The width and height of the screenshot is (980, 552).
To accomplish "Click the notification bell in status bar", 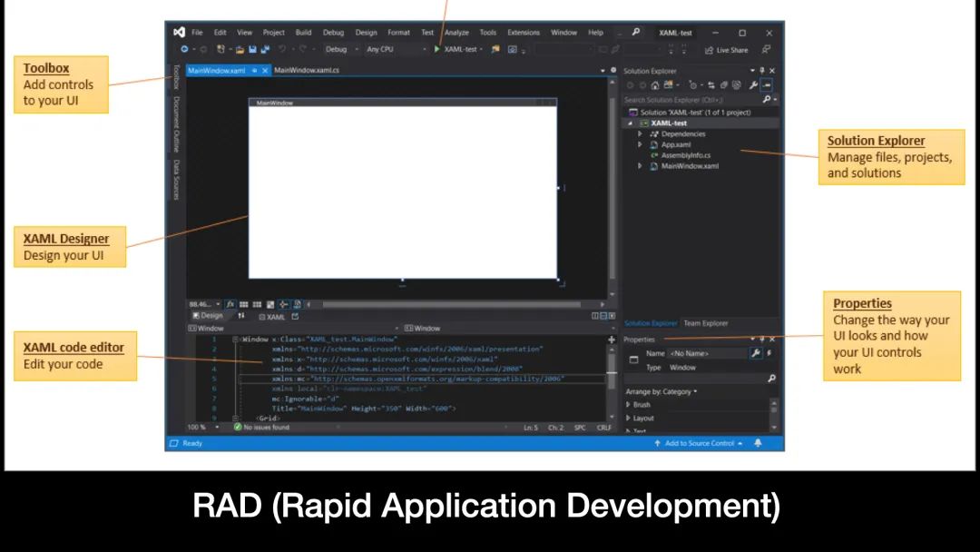I will (758, 443).
